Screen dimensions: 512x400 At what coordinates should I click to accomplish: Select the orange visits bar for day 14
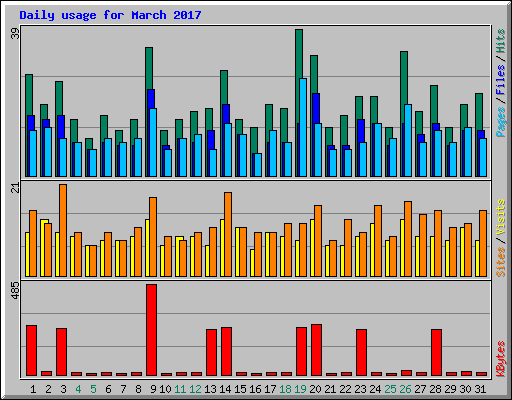(228, 234)
